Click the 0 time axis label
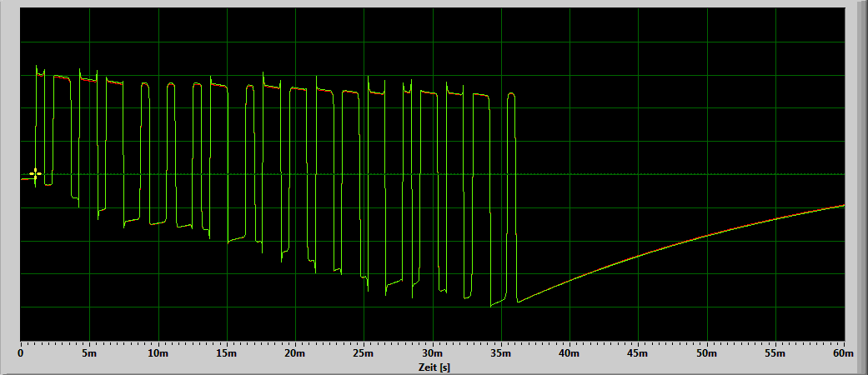This screenshot has width=868, height=375. pos(21,352)
